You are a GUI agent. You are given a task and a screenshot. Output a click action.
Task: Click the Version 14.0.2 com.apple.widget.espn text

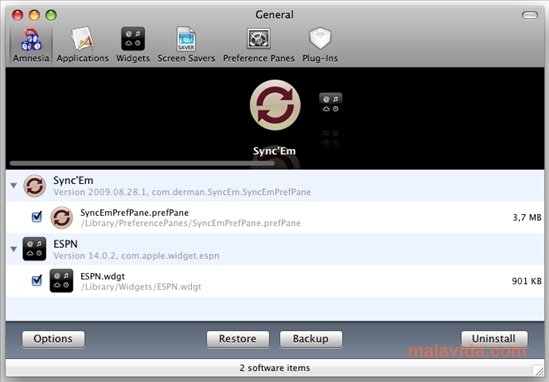click(x=137, y=256)
